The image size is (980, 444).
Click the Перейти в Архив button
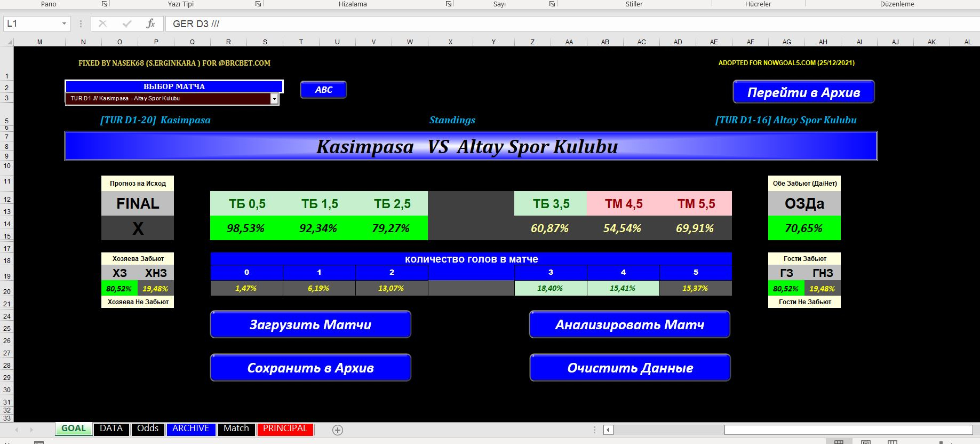803,92
